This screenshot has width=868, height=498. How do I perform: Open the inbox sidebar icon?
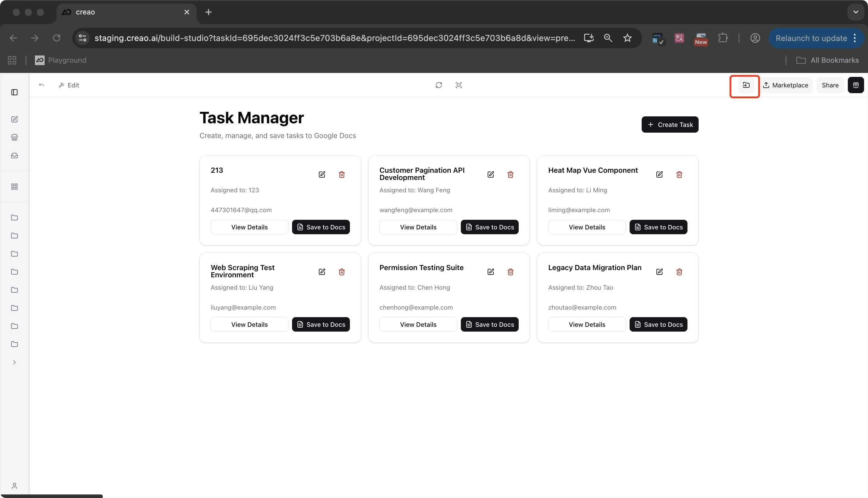pyautogui.click(x=14, y=156)
